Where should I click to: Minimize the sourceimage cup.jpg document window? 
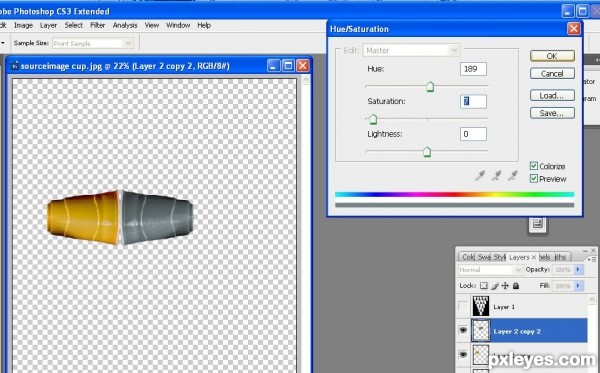pyautogui.click(x=273, y=66)
